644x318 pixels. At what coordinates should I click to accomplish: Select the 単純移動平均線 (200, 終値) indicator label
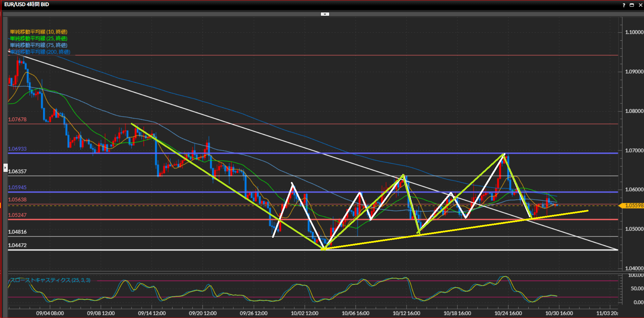pos(40,52)
